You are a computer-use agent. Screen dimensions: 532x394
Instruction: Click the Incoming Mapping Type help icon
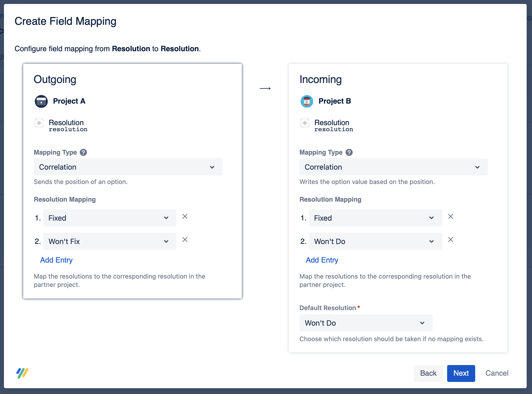(x=349, y=153)
